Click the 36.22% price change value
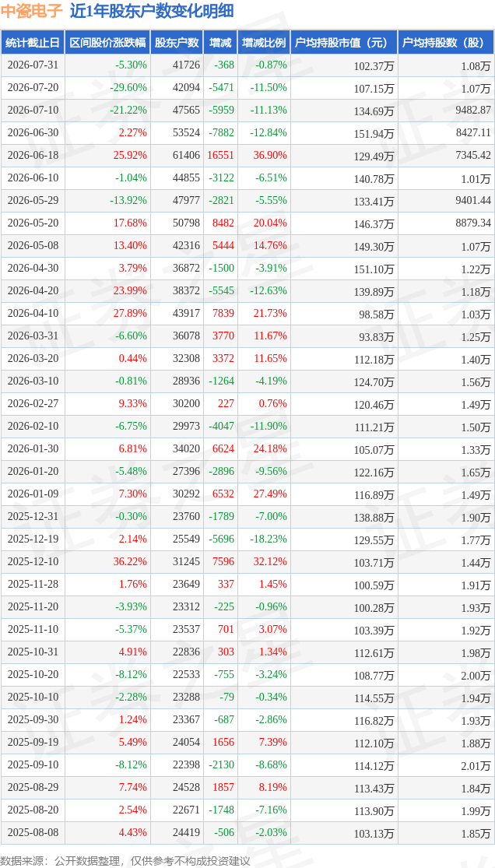The image size is (495, 868). pos(132,561)
